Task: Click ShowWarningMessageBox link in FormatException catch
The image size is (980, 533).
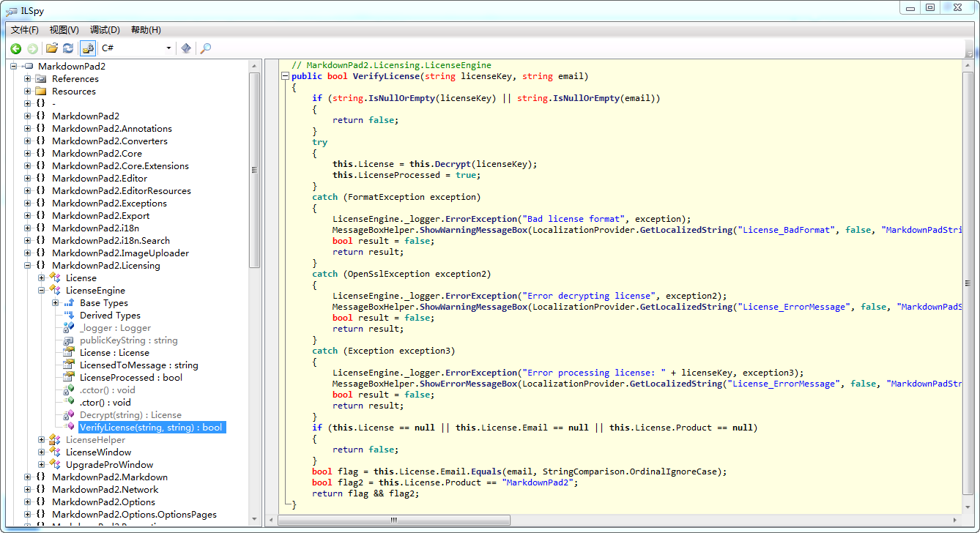Action: [x=473, y=230]
